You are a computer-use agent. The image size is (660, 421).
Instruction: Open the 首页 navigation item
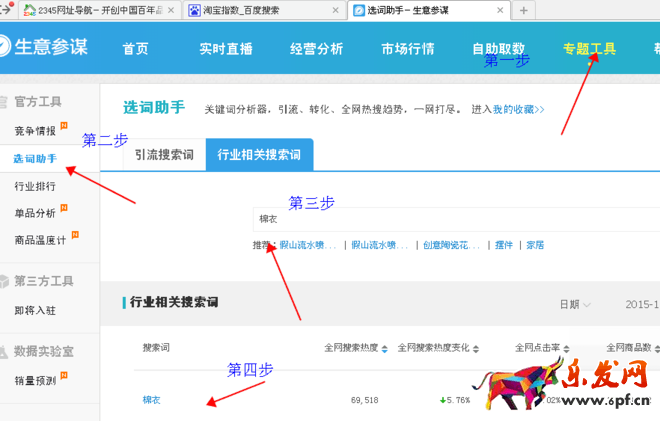coord(136,49)
